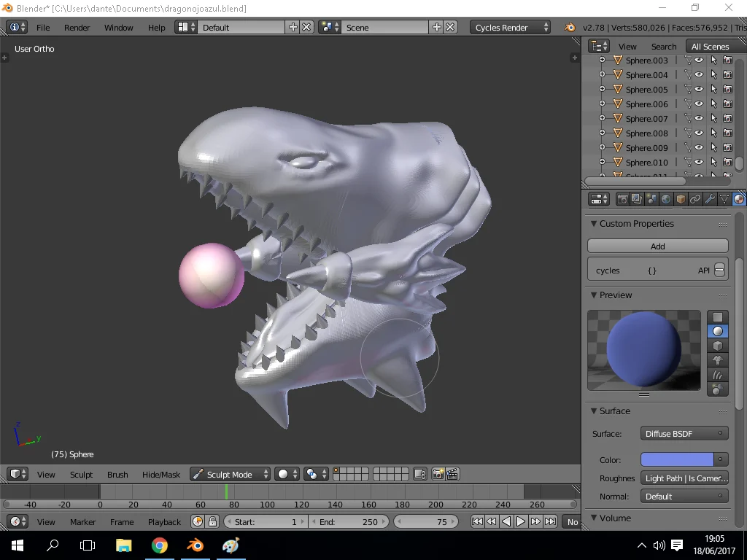Image resolution: width=747 pixels, height=560 pixels.
Task: Open the Sculpt Mode dropdown
Action: tap(230, 474)
